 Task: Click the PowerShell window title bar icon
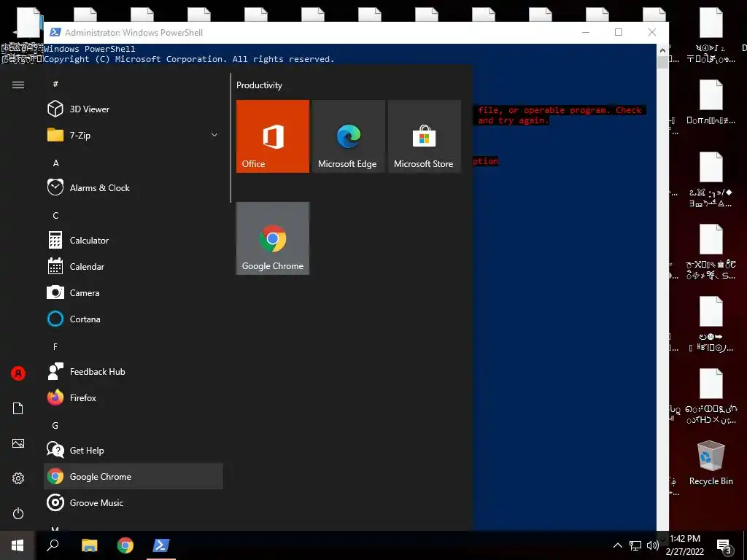click(55, 32)
